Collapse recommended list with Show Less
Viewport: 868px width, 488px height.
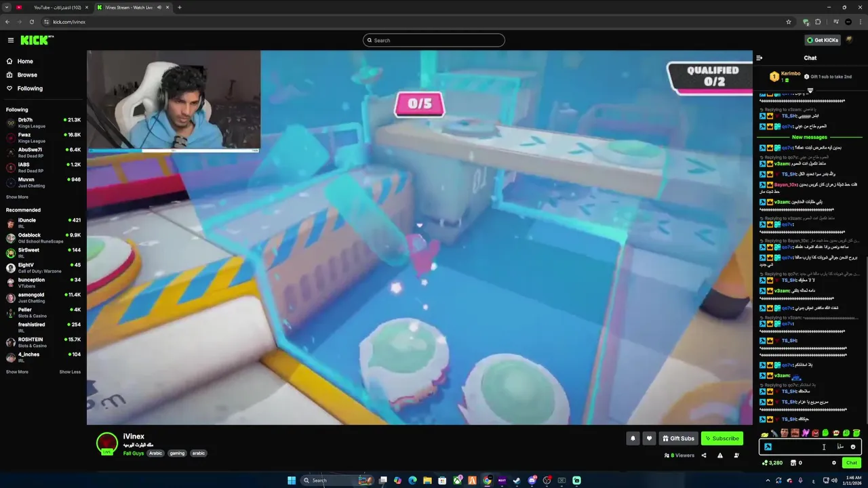pos(70,371)
